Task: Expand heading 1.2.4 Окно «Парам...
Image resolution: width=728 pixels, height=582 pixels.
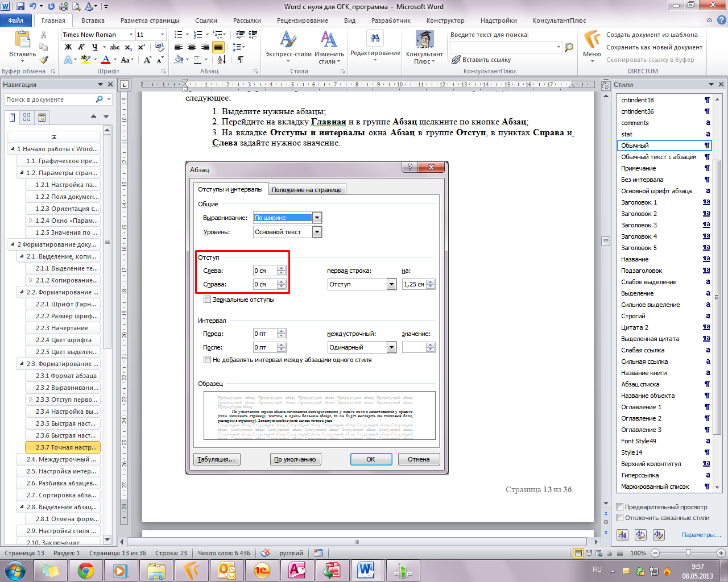Action: coord(31,221)
